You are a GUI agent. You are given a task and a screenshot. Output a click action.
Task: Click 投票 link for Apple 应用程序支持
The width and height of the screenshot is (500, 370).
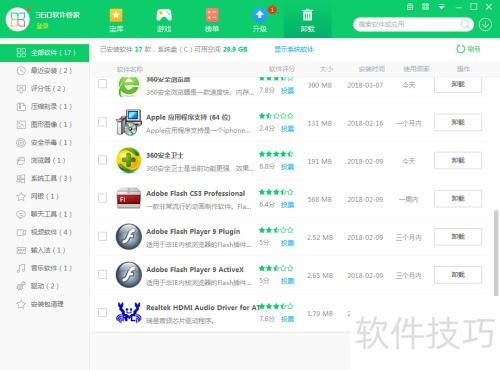point(287,129)
